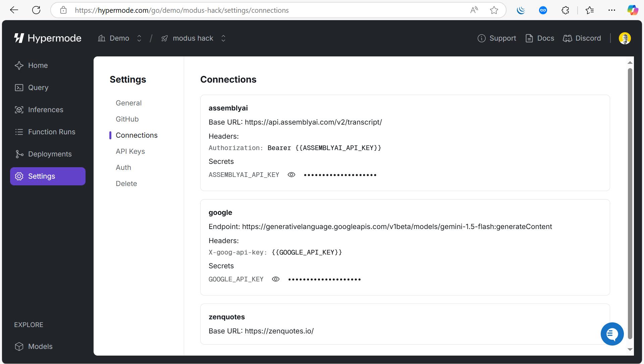Toggle visibility of GOOGLE_API_KEY secret
This screenshot has height=364, width=644.
click(275, 278)
